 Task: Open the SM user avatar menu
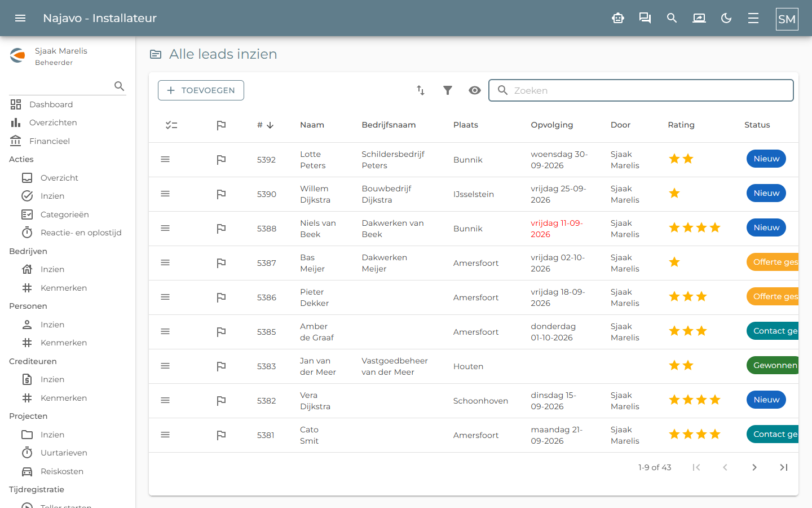click(x=787, y=19)
